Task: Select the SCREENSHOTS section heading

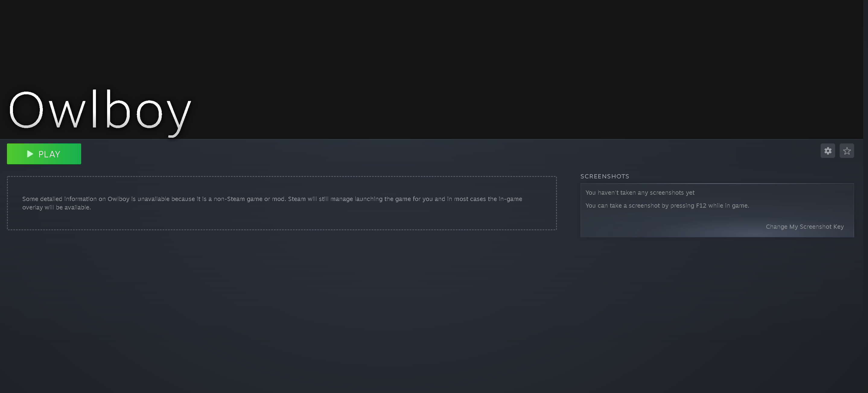Action: (x=605, y=176)
